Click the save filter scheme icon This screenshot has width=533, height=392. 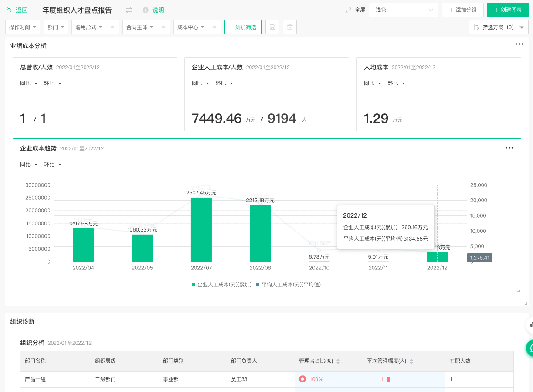pyautogui.click(x=272, y=27)
